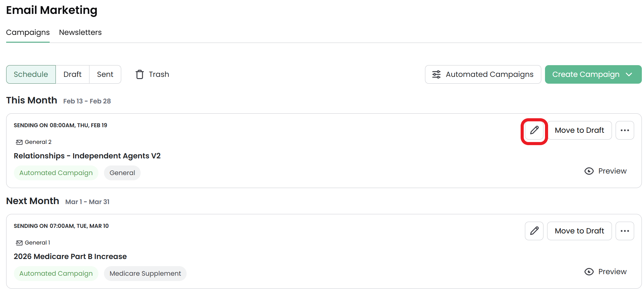644x293 pixels.
Task: Switch to the Draft filter
Action: (72, 74)
